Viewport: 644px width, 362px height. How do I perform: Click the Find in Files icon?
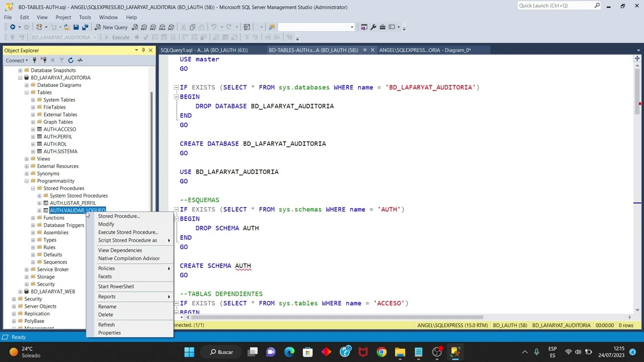point(272,27)
